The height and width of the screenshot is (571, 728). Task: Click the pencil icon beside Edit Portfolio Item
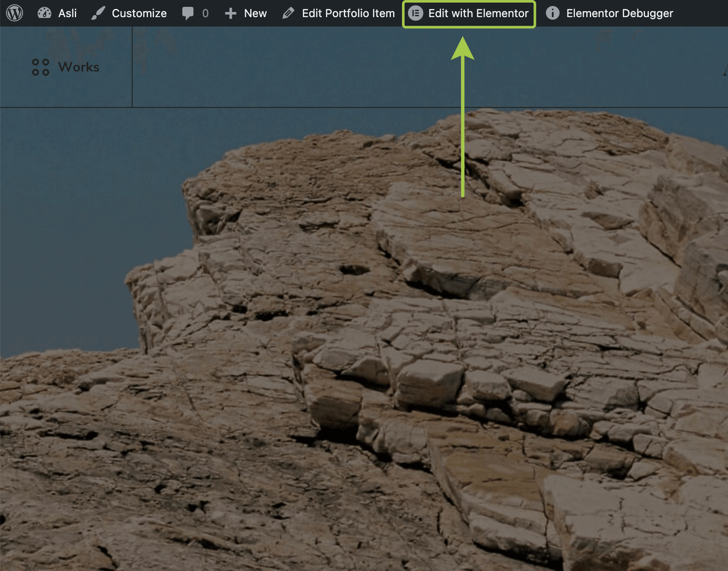pyautogui.click(x=288, y=13)
